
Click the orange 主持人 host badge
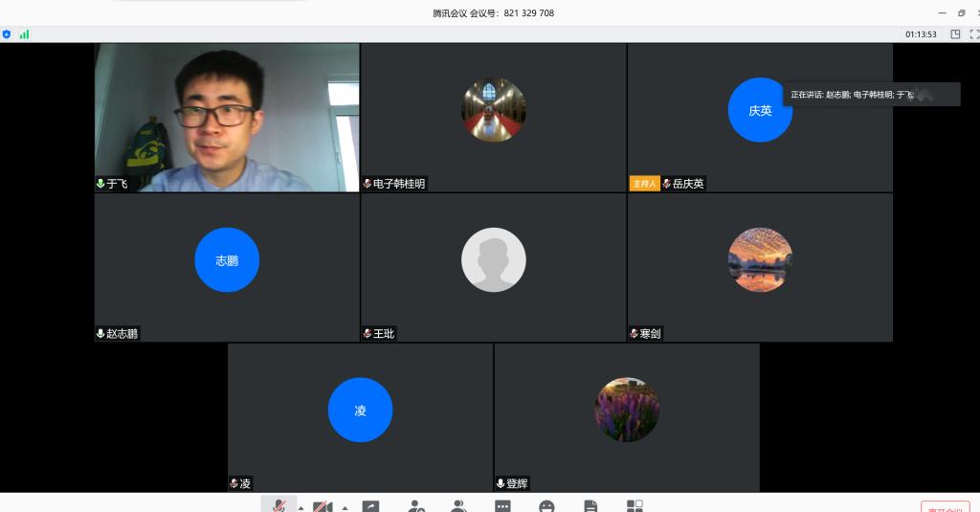(644, 184)
